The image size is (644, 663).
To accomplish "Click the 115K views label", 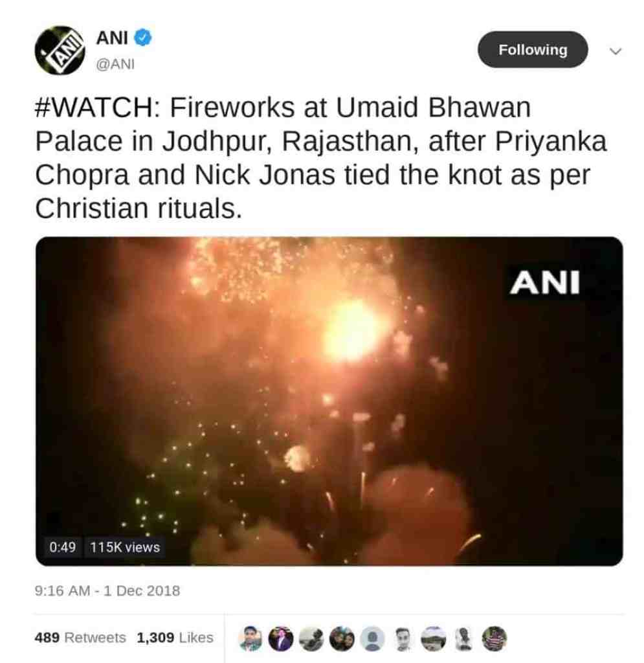I will click(x=125, y=547).
